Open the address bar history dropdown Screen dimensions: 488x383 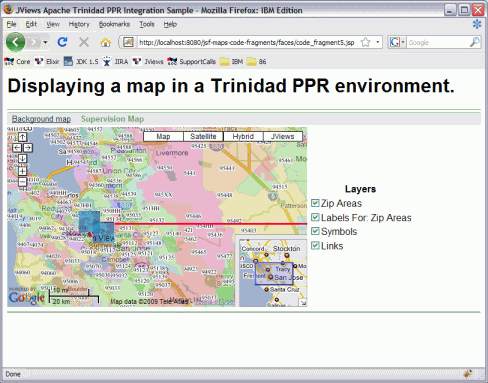377,42
